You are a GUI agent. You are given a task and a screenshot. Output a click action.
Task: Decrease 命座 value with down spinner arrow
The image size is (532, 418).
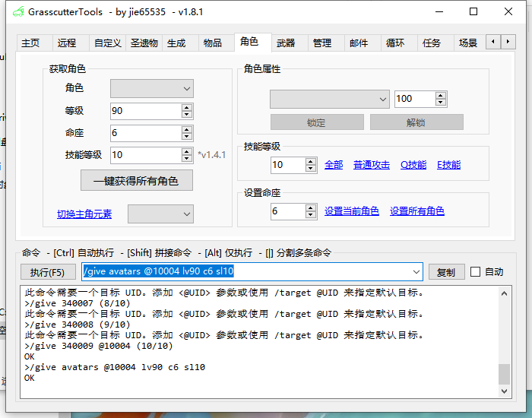pyautogui.click(x=187, y=137)
